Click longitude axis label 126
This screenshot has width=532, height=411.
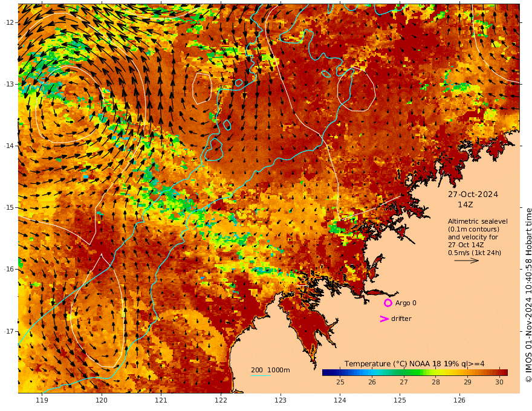click(x=459, y=400)
